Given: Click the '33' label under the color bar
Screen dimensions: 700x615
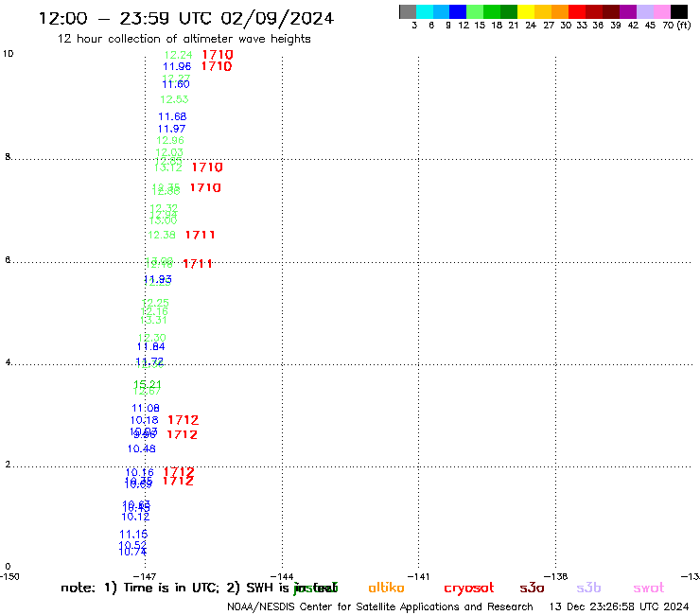Looking at the screenshot, I should [x=581, y=26].
